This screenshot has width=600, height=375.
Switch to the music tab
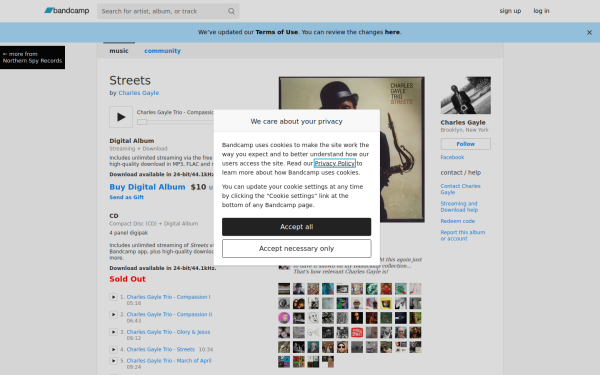[119, 51]
